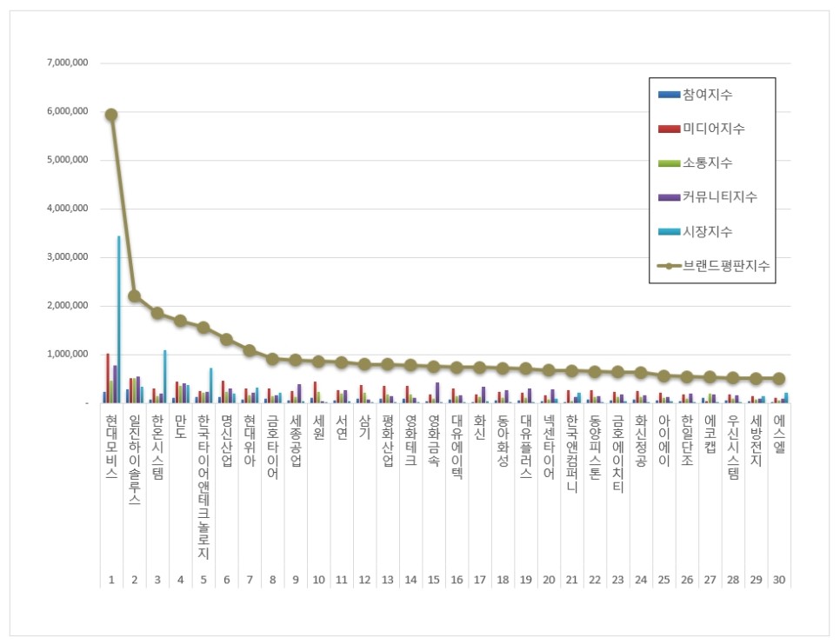The height and width of the screenshot is (644, 840).
Task: Click the purple 커뮤니티지수 legend swatch
Action: 669,197
